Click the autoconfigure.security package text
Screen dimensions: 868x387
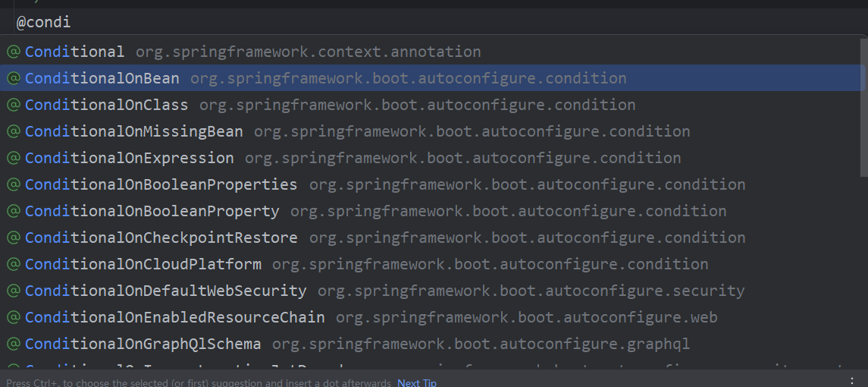click(531, 291)
